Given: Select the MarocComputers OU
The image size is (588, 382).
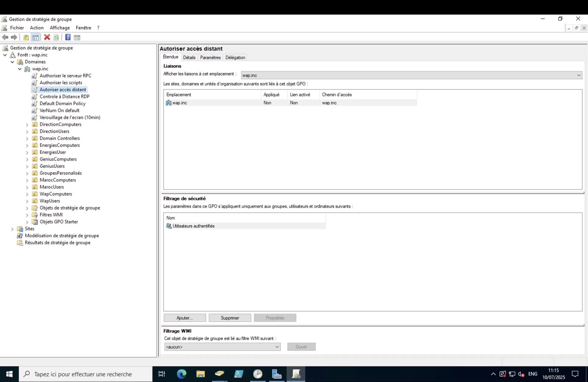Looking at the screenshot, I should [x=58, y=180].
